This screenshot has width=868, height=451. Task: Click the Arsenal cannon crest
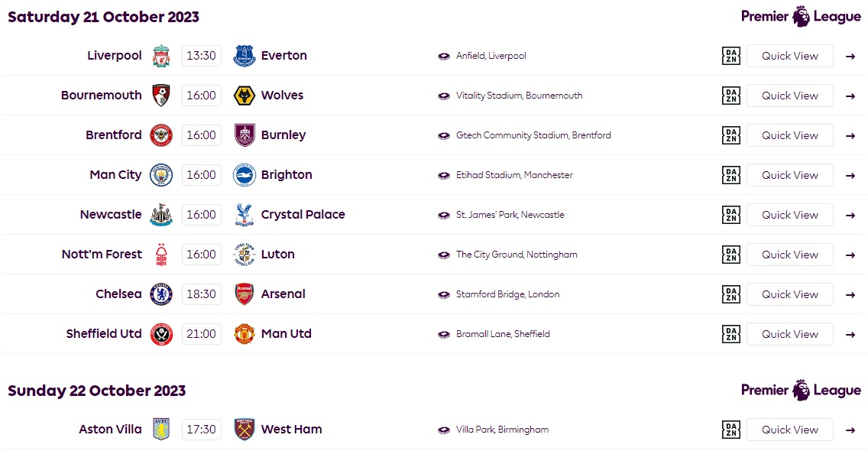point(245,294)
